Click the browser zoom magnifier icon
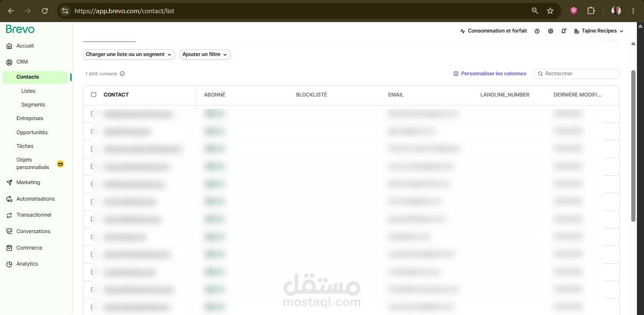Image resolution: width=644 pixels, height=315 pixels. [535, 11]
